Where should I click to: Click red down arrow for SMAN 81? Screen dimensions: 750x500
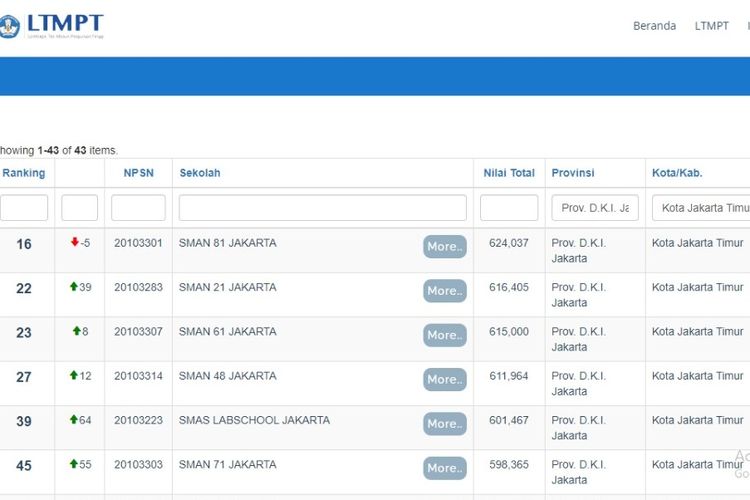[x=74, y=242]
